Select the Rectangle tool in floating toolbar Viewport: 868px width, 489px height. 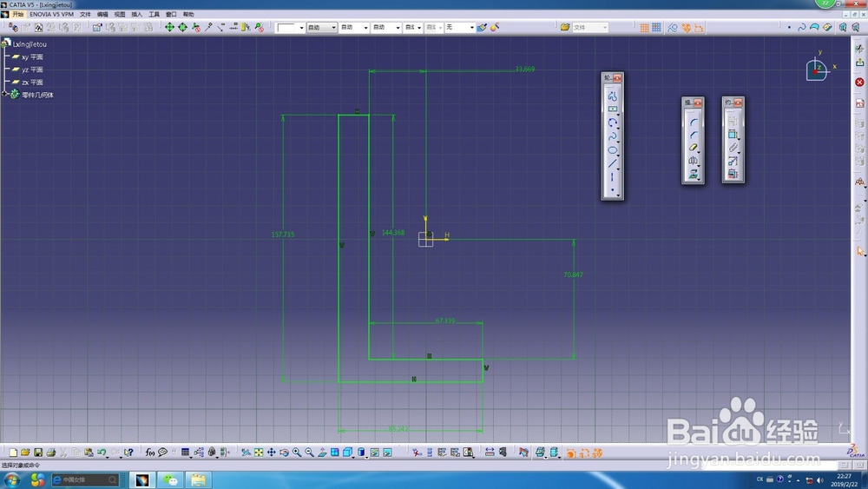pos(612,109)
